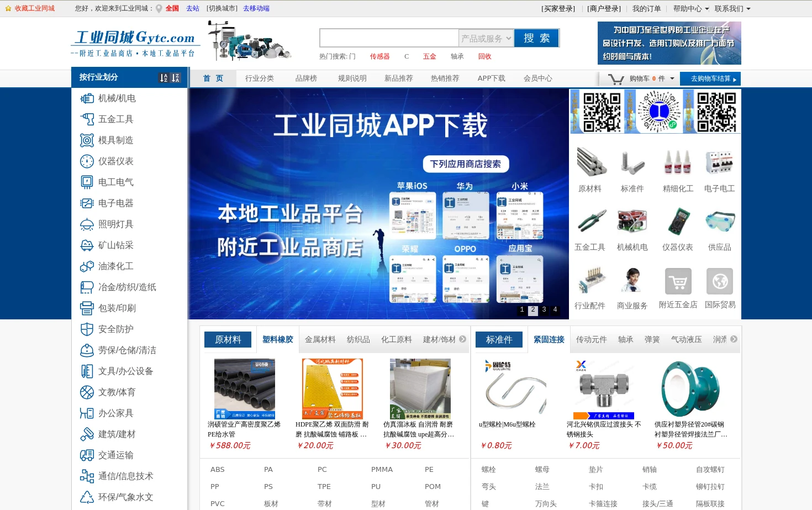The height and width of the screenshot is (510, 812).
Task: Open the APP下载 nav tab
Action: 492,78
